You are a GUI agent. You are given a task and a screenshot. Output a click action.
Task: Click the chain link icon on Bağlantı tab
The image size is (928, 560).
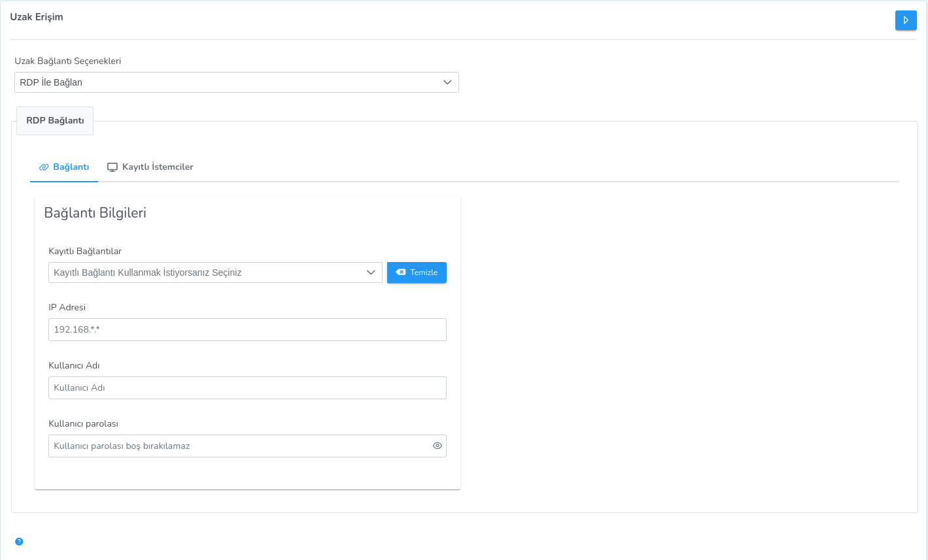(44, 167)
